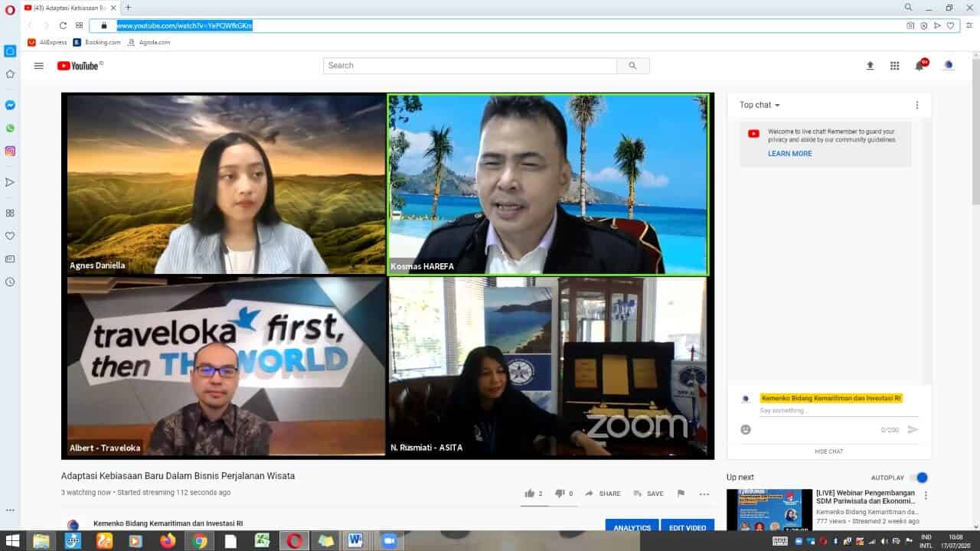
Task: Close the Adaptasi Kebiasaan tab
Action: (x=114, y=8)
